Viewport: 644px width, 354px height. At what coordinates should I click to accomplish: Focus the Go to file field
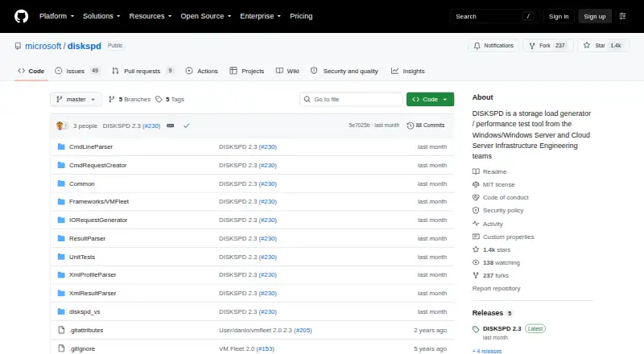[352, 100]
